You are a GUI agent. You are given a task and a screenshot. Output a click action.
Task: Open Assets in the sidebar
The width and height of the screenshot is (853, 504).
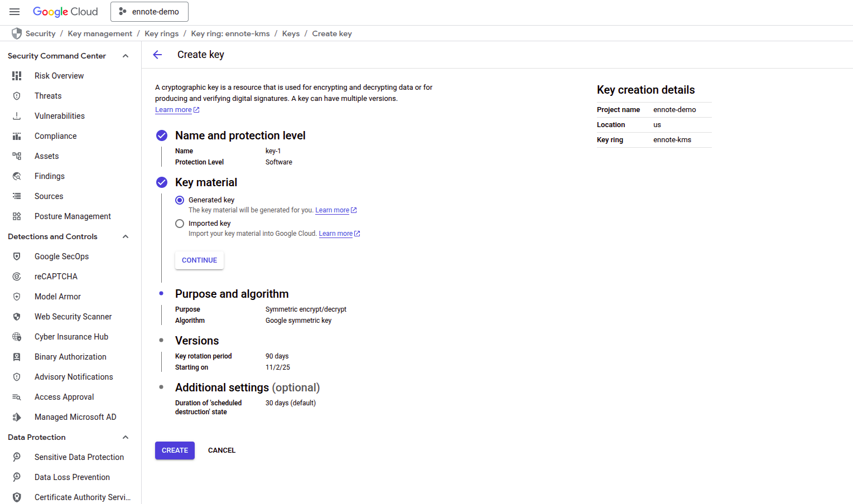coord(46,156)
